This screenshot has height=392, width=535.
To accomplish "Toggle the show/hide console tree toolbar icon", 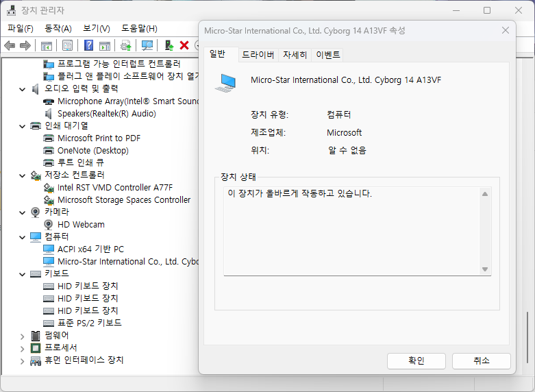I will coord(47,45).
